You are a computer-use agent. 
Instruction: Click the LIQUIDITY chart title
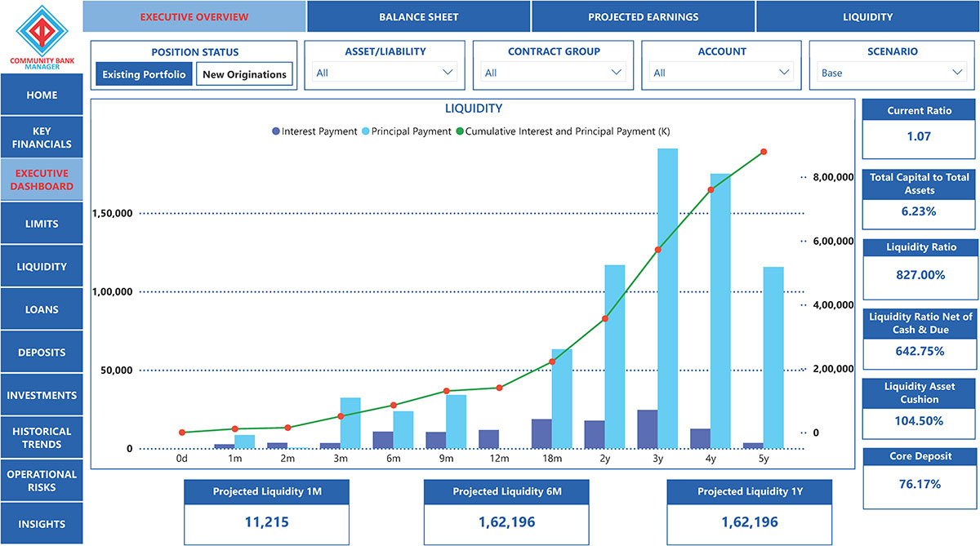tap(474, 108)
